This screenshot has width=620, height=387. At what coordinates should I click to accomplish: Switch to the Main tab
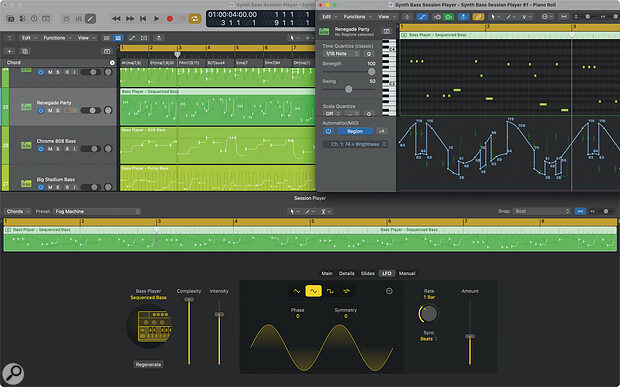pos(327,274)
